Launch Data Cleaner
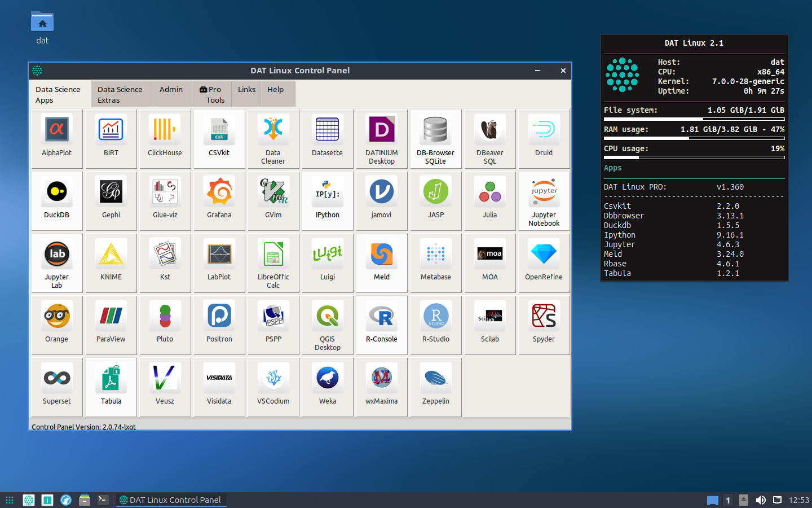The height and width of the screenshot is (508, 812). click(273, 139)
